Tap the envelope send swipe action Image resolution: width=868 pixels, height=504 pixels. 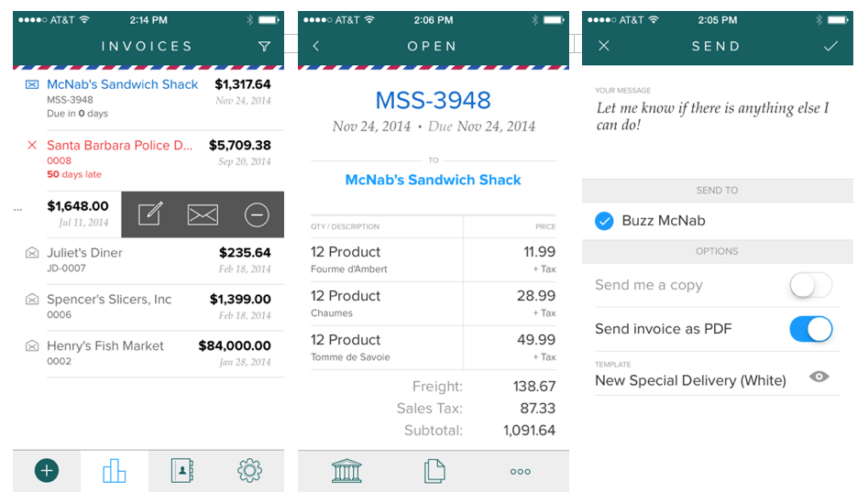pyautogui.click(x=203, y=214)
